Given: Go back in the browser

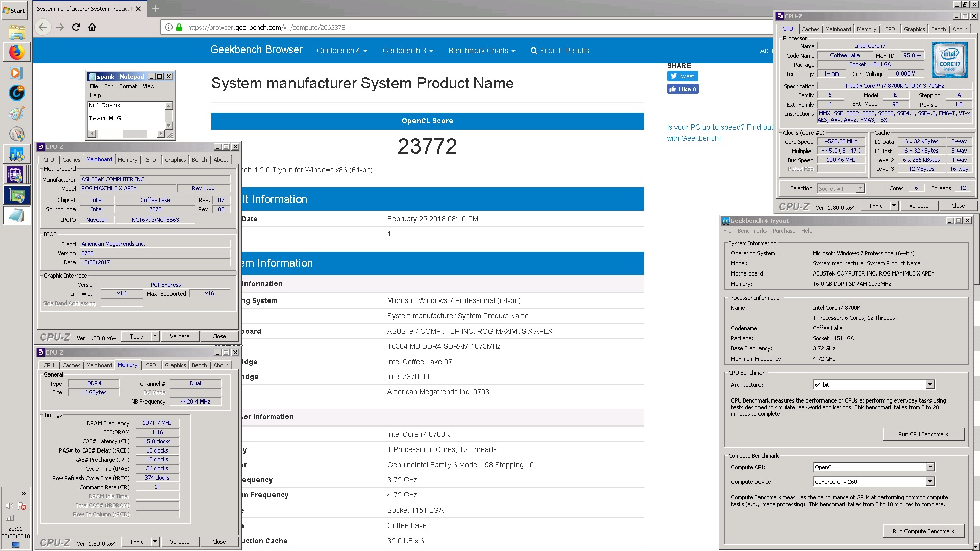Looking at the screenshot, I should (x=43, y=27).
